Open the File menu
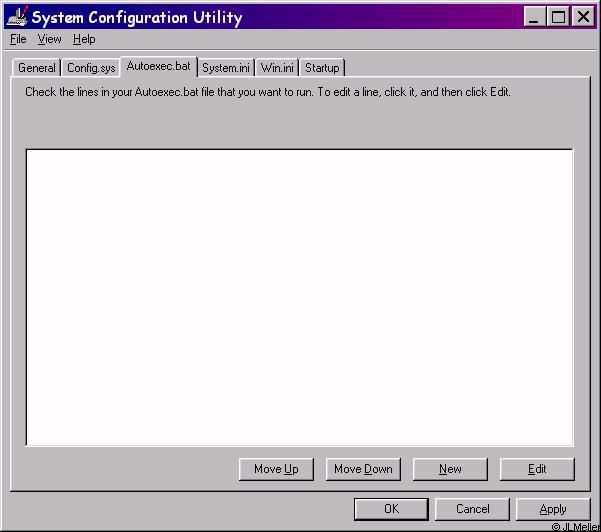This screenshot has width=601, height=532. pyautogui.click(x=18, y=39)
